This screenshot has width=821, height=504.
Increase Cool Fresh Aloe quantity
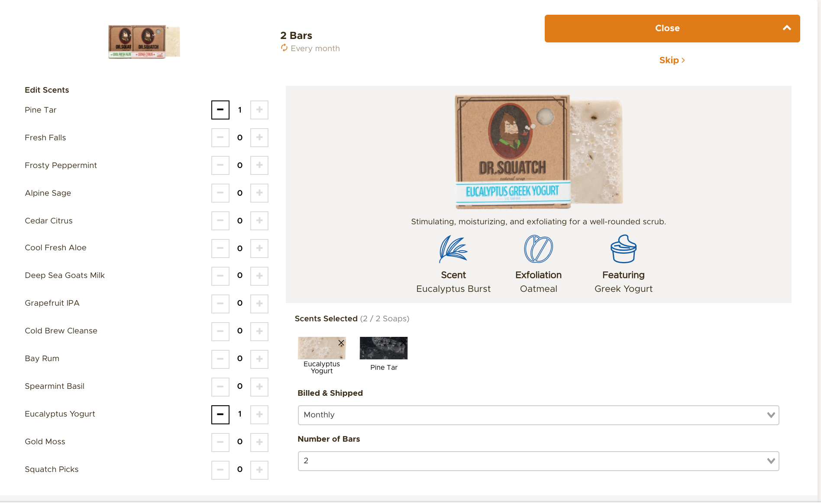tap(259, 249)
